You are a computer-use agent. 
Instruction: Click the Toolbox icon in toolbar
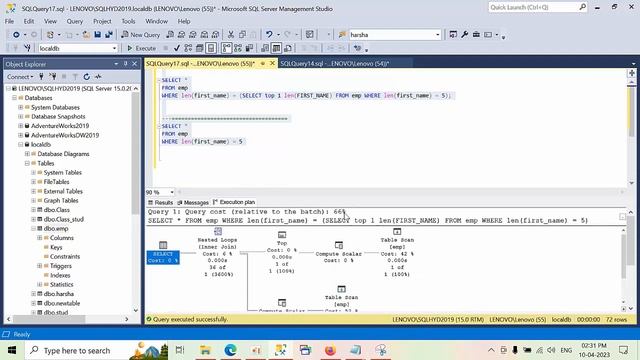pos(476,35)
